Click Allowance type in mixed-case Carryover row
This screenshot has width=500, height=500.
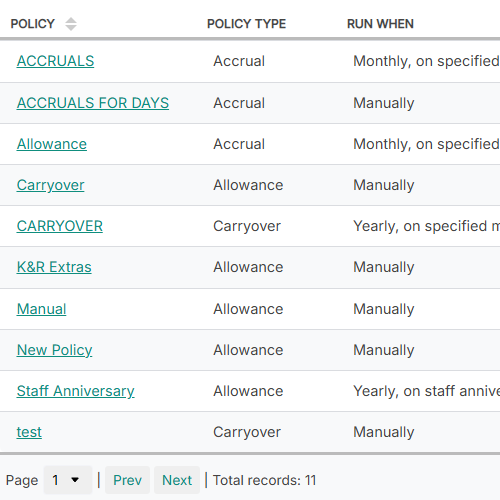(248, 185)
